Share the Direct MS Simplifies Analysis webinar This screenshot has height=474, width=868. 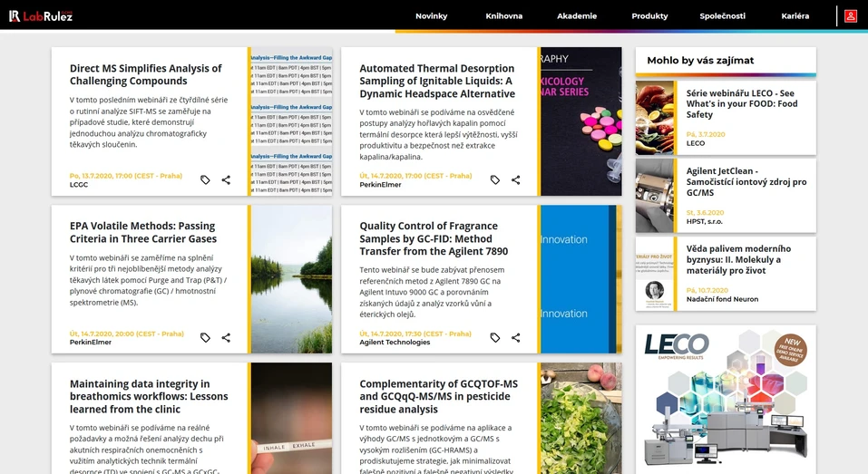tap(226, 179)
